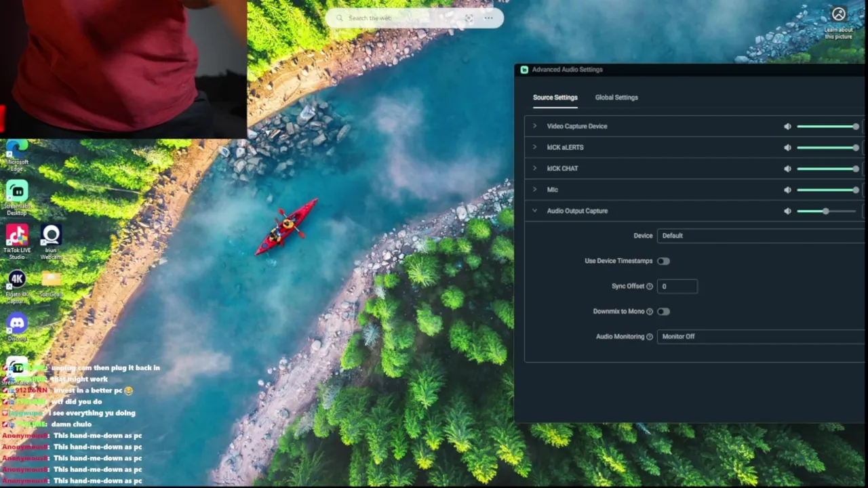The width and height of the screenshot is (868, 488).
Task: Click Search the web field
Action: click(x=414, y=18)
